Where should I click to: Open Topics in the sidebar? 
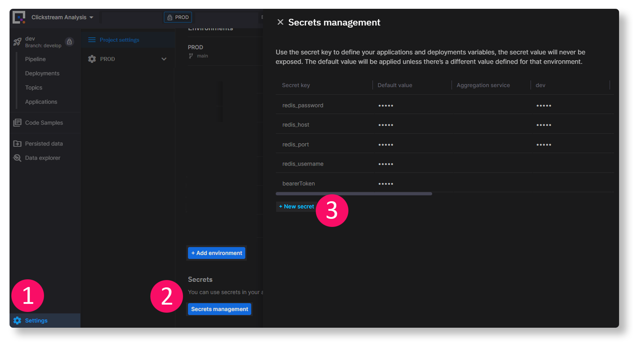[34, 88]
